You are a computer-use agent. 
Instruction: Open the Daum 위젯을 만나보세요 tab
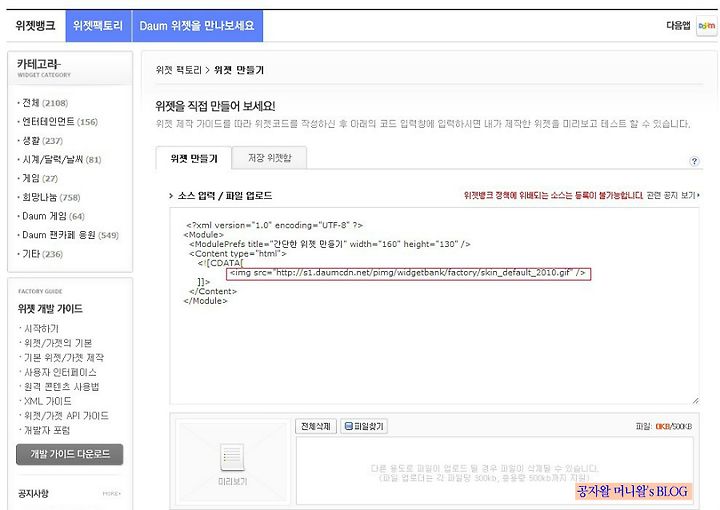coord(197,25)
